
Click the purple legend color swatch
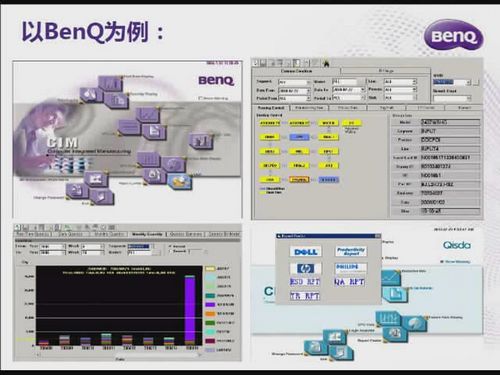tap(210, 304)
